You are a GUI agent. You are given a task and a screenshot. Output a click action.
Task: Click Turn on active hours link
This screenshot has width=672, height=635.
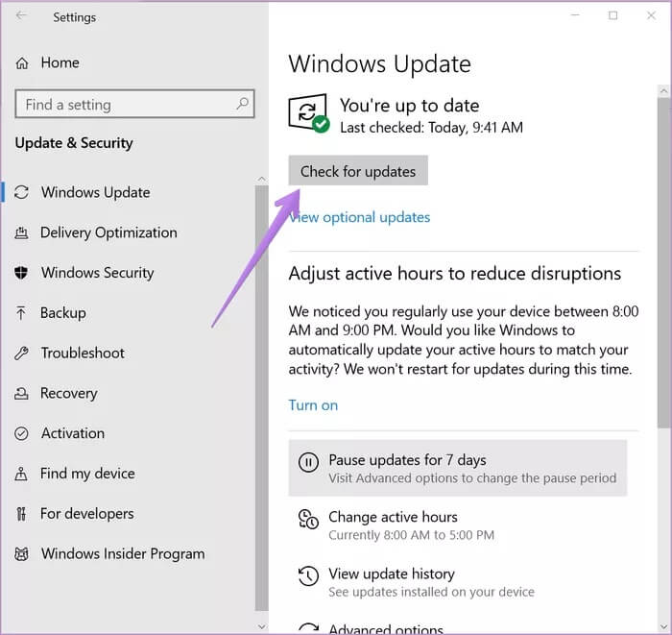(x=313, y=405)
